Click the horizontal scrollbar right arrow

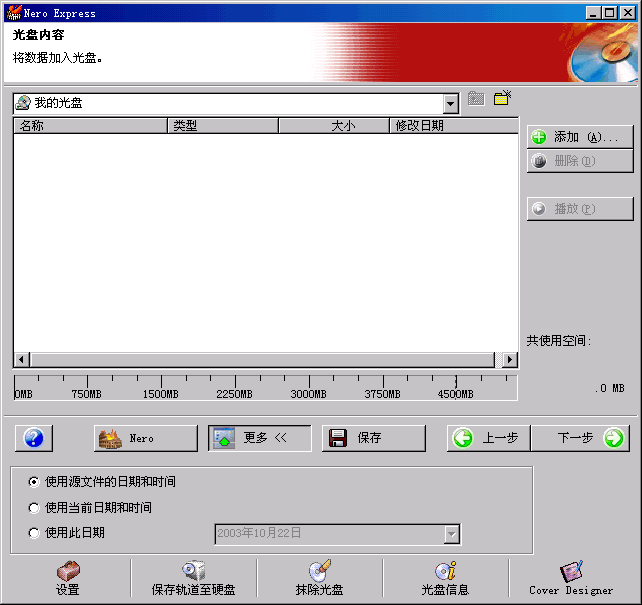tap(509, 360)
